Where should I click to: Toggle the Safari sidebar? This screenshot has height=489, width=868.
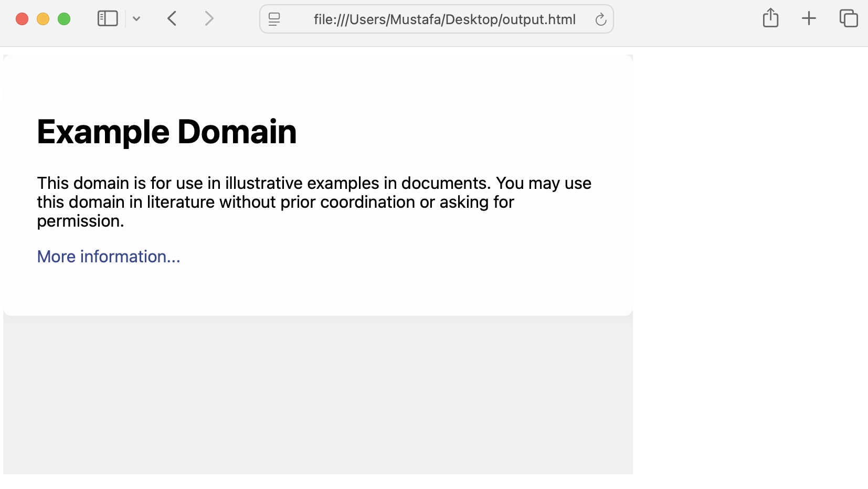pos(107,18)
